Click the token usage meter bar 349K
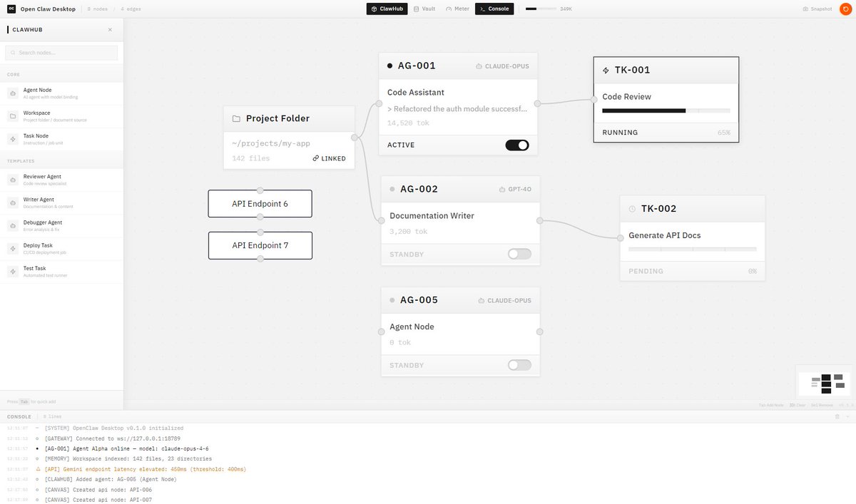The width and height of the screenshot is (856, 504). click(541, 9)
